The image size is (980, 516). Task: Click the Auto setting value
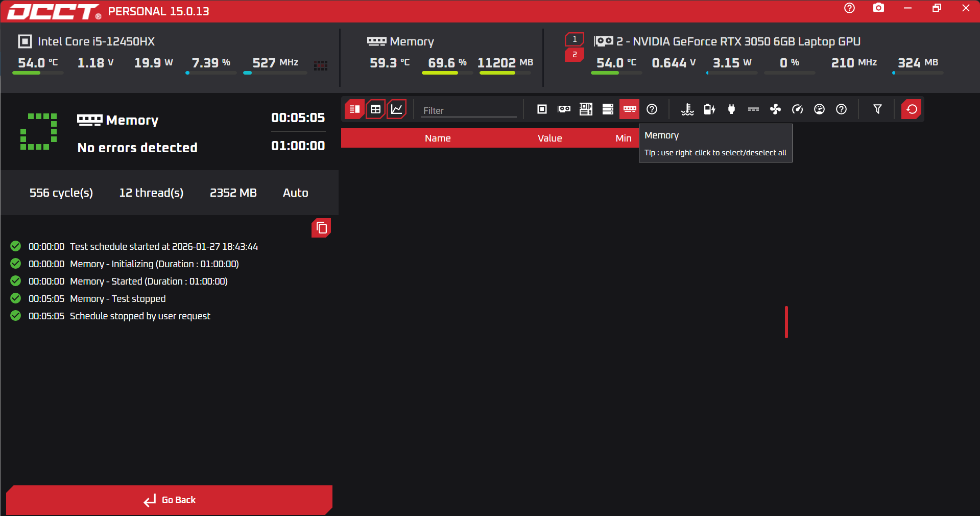295,193
